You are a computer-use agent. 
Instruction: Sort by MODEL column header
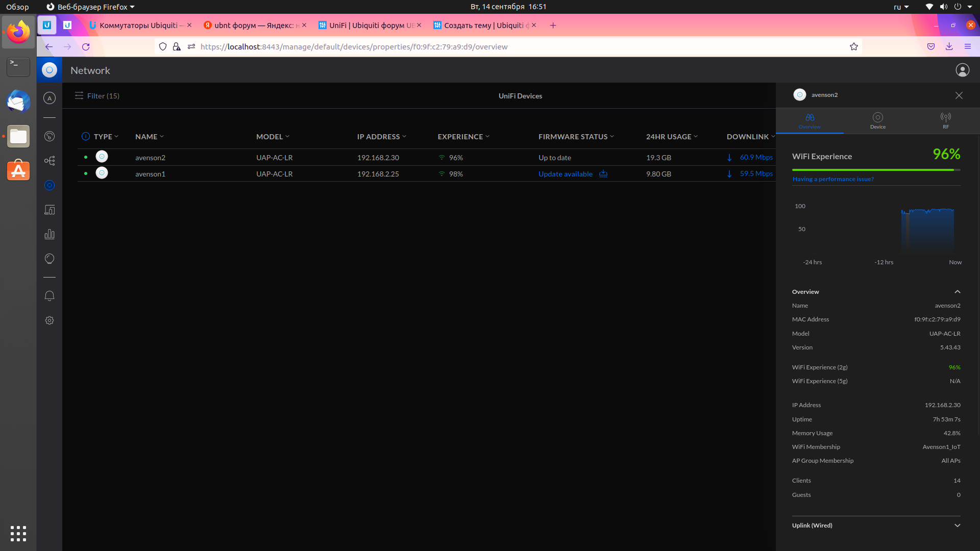point(273,137)
